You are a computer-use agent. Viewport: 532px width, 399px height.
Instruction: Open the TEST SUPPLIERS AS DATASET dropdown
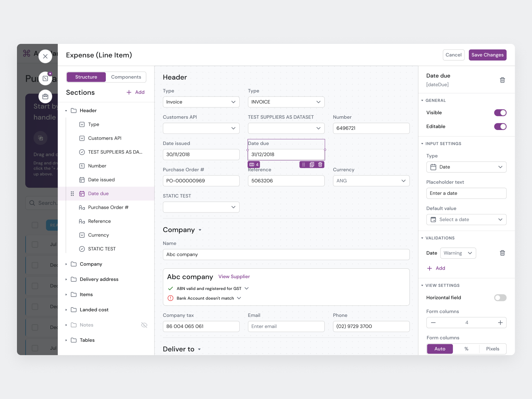286,128
